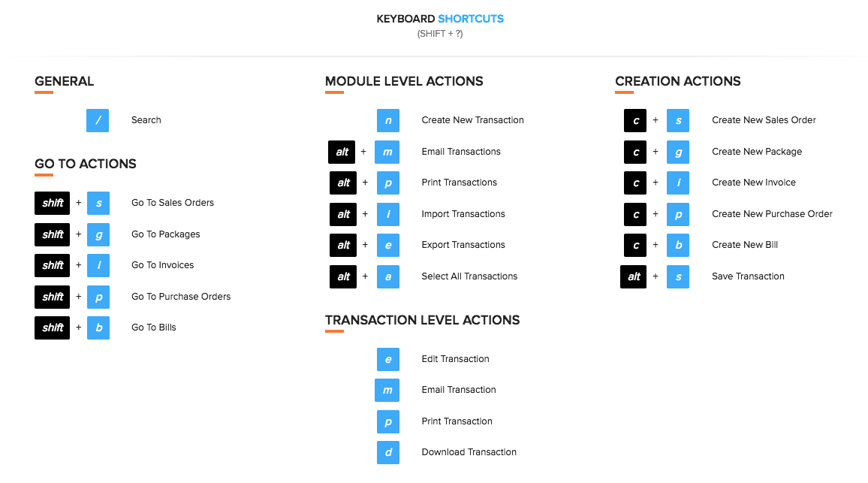Screen dimensions: 868x483
Task: Click the alt key badge for Save Transaction
Action: click(x=633, y=276)
